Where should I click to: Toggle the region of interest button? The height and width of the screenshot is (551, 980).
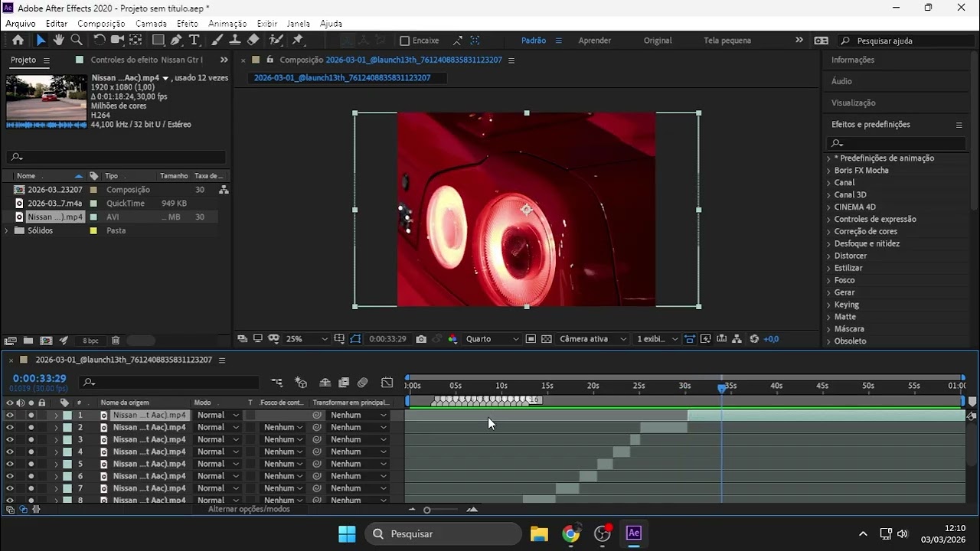tap(531, 339)
